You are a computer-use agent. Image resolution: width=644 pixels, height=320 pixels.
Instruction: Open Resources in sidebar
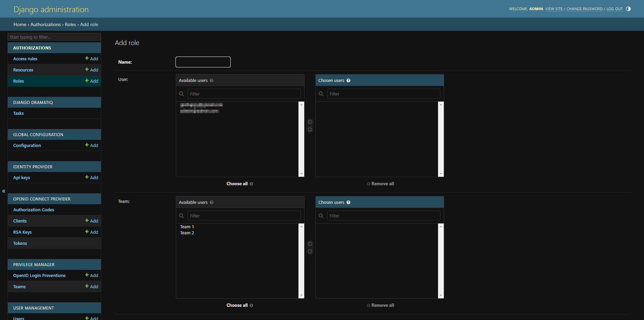[x=23, y=70]
